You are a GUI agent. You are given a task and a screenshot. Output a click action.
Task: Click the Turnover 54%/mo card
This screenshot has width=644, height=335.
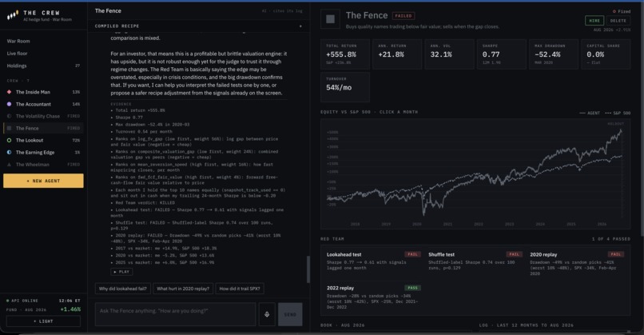[x=345, y=87]
